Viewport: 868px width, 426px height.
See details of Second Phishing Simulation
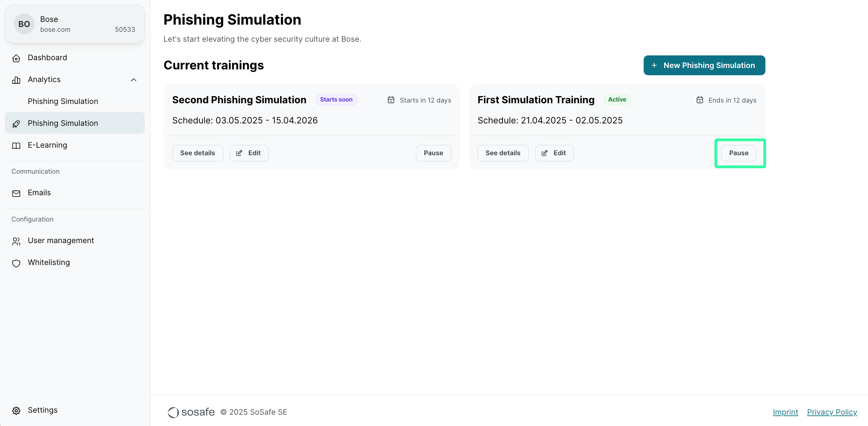point(197,153)
